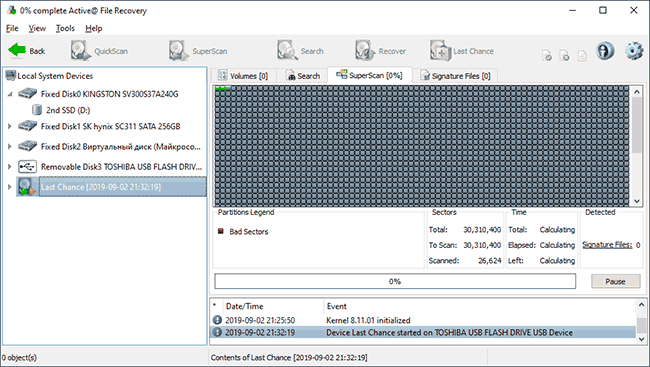Select Fixed Disk1 SK hynix SC311 row
The height and width of the screenshot is (367, 650).
(x=110, y=126)
